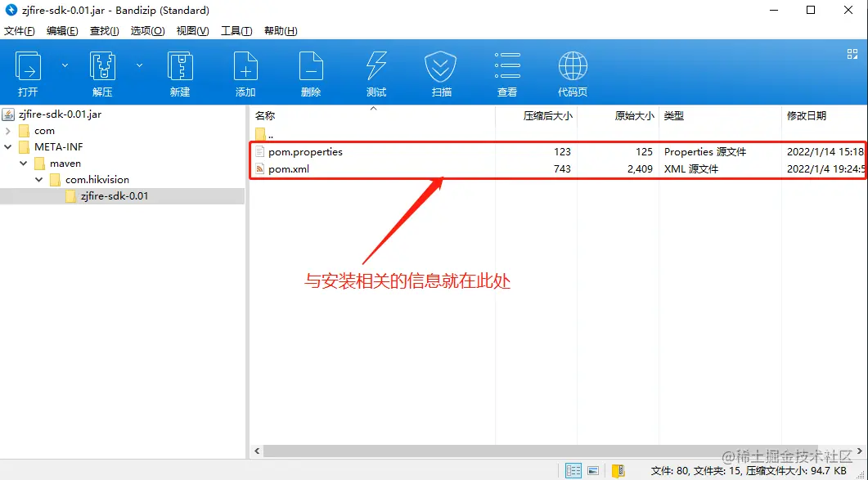868x480 pixels.
Task: Click the parent folder '..' entry
Action: (x=264, y=134)
